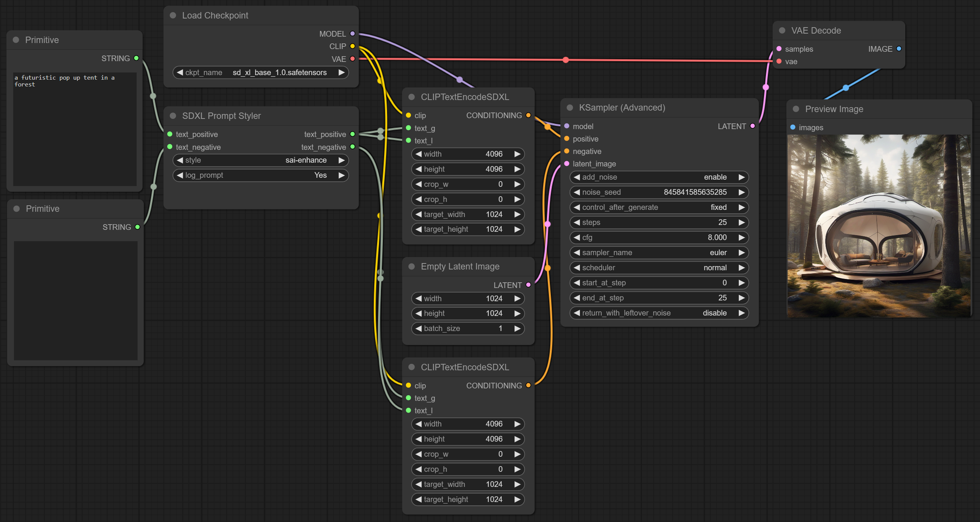Toggle return_with_leftover_noise disable setting

(x=658, y=313)
